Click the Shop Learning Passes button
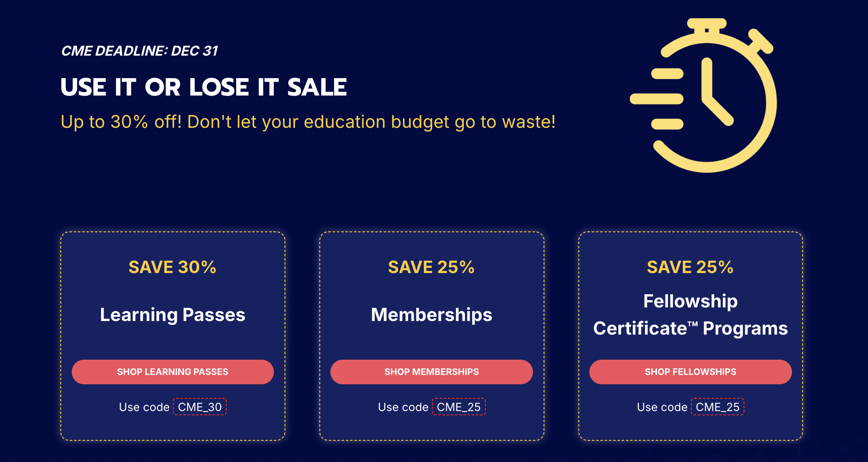The image size is (868, 462). (173, 372)
